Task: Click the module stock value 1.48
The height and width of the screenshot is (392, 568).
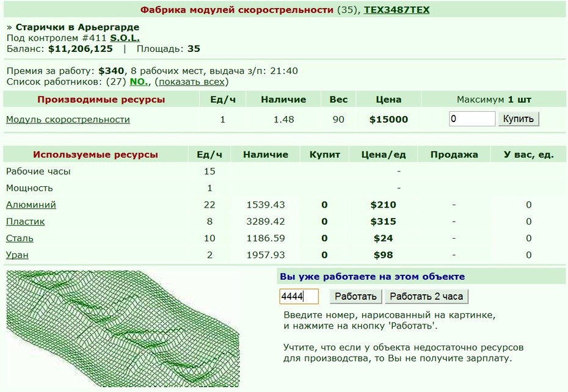Action: [x=283, y=120]
